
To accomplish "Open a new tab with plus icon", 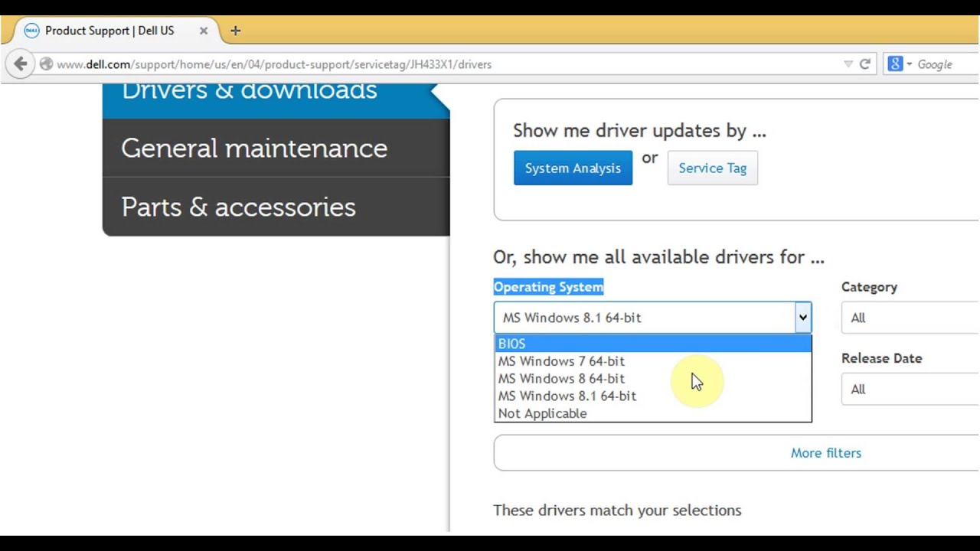I will click(236, 31).
